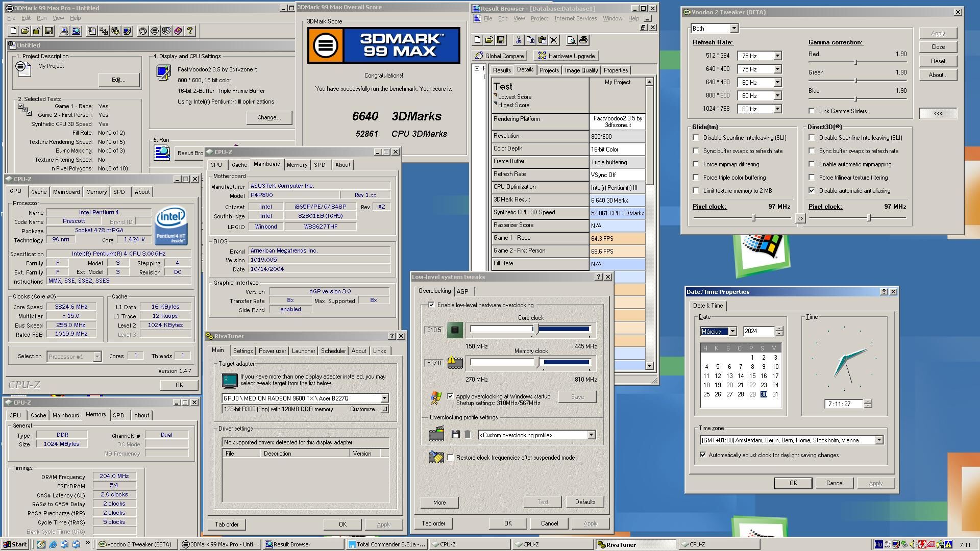Click Paste clipboard icon in Result Browser
Image resolution: width=980 pixels, height=551 pixels.
tap(542, 40)
